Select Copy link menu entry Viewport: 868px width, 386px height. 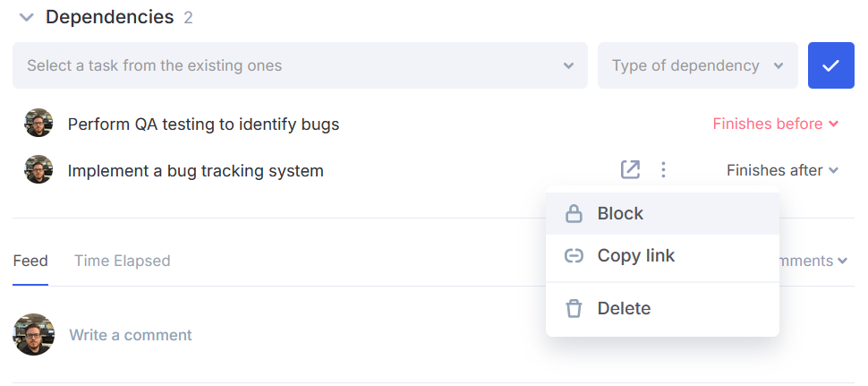(662, 256)
